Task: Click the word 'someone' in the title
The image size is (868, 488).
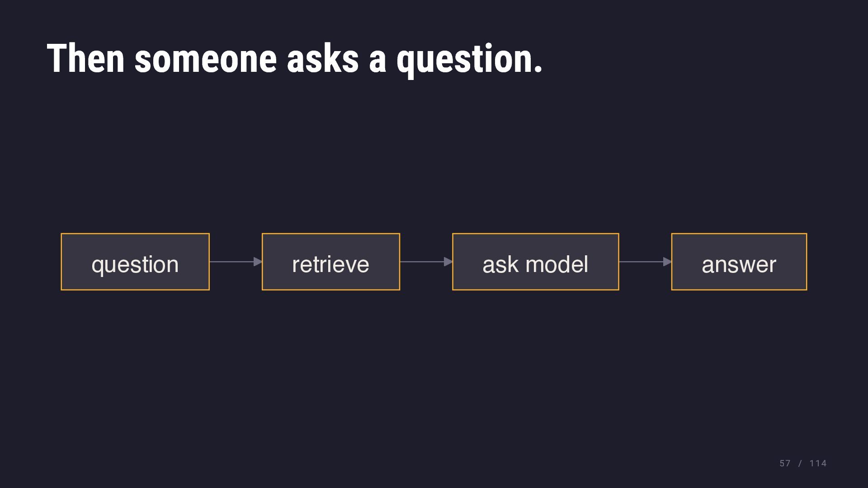Action: (206, 59)
